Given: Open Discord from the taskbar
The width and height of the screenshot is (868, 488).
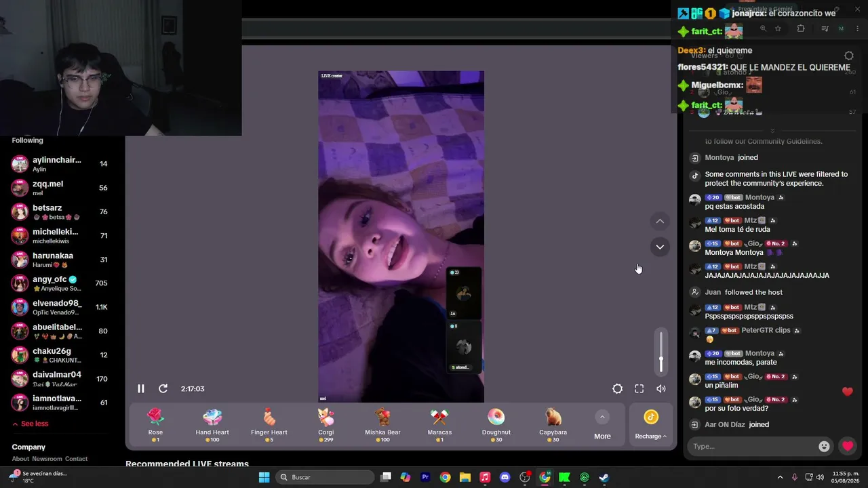Looking at the screenshot, I should pos(505,477).
